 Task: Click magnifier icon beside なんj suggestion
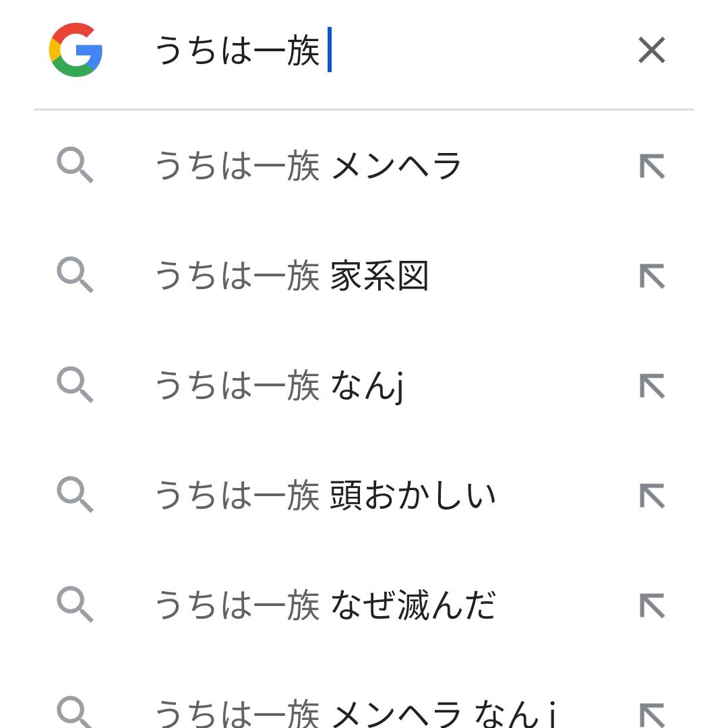pyautogui.click(x=75, y=386)
